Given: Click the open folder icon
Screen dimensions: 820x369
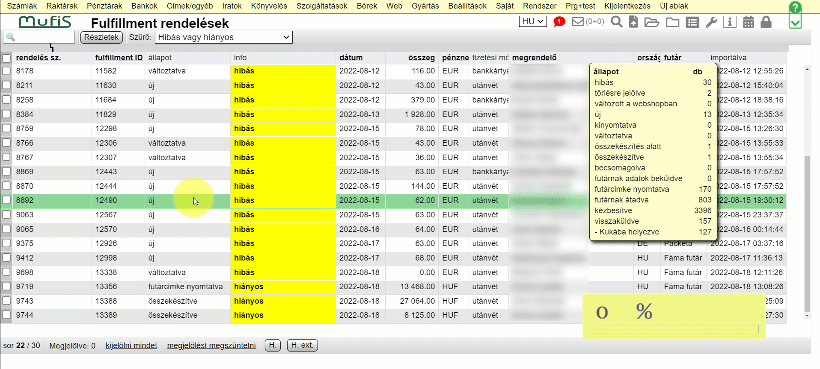Looking at the screenshot, I should click(x=651, y=22).
